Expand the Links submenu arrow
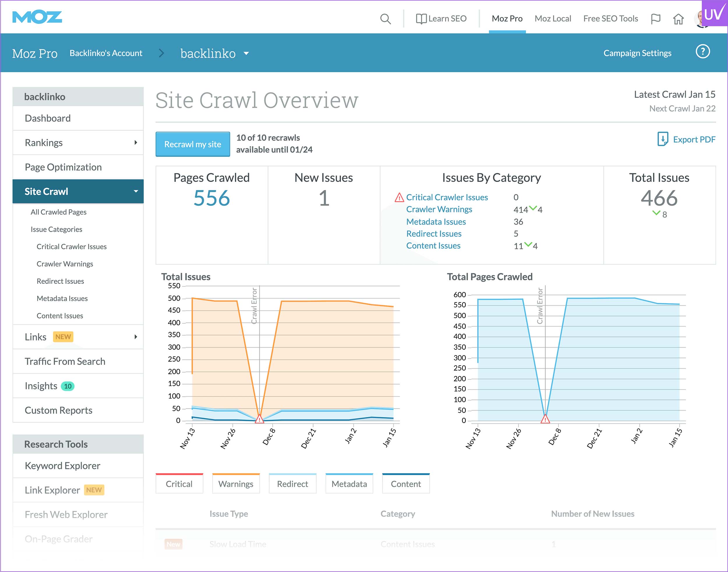This screenshot has width=728, height=572. coord(136,337)
